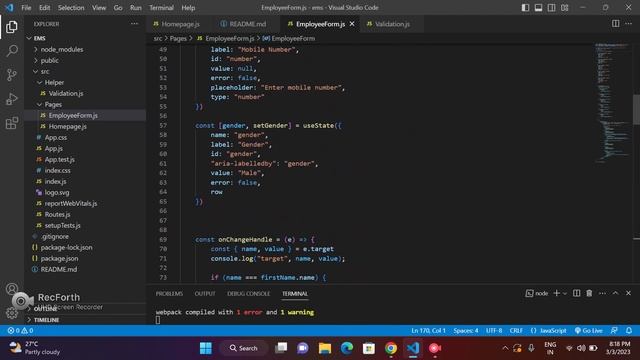This screenshot has height=360, width=640.
Task: Split the editor to the right
Action: click(x=616, y=24)
